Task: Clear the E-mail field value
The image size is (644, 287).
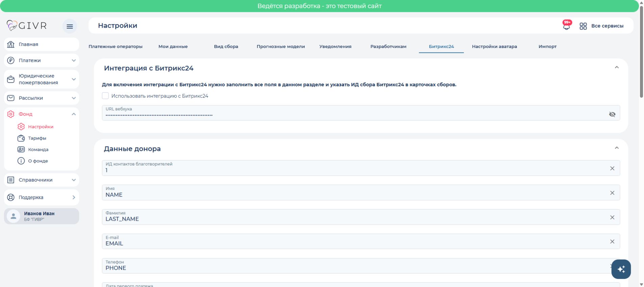Action: pos(612,242)
